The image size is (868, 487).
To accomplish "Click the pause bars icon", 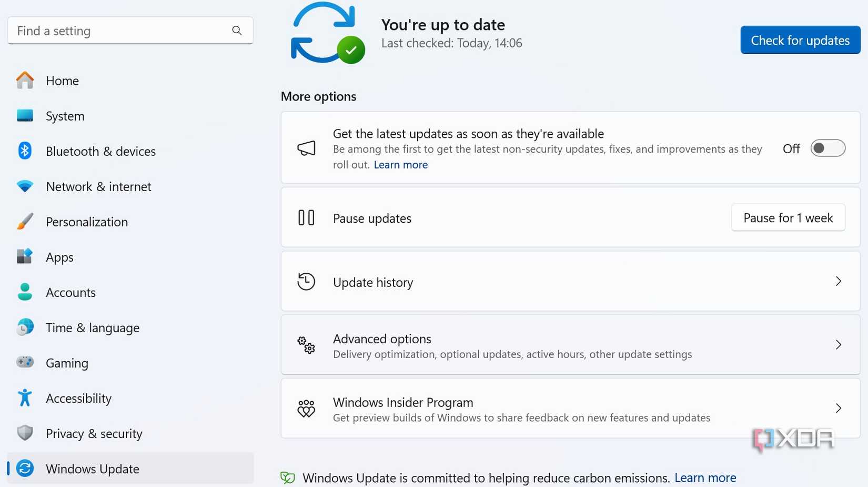I will click(x=306, y=217).
